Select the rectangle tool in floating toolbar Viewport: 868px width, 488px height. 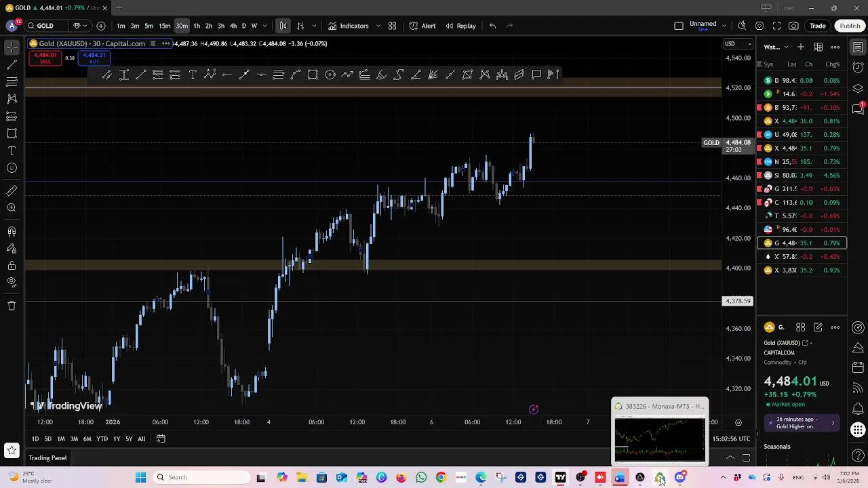click(313, 75)
